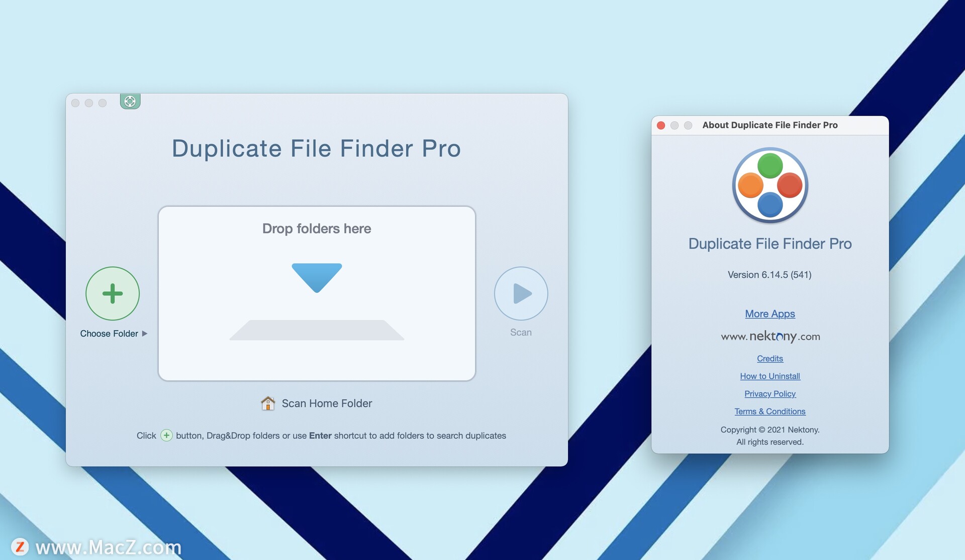Click the Scan Home Folder house icon
965x560 pixels.
pyautogui.click(x=268, y=403)
